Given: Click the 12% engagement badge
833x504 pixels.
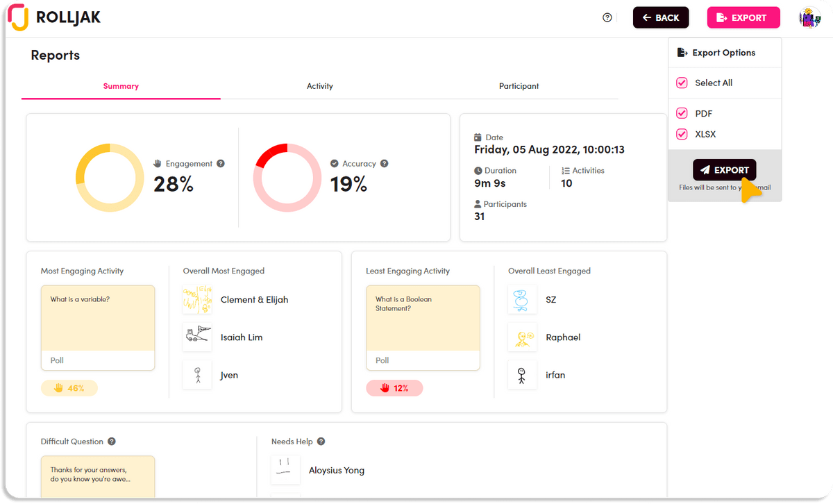Looking at the screenshot, I should coord(394,388).
